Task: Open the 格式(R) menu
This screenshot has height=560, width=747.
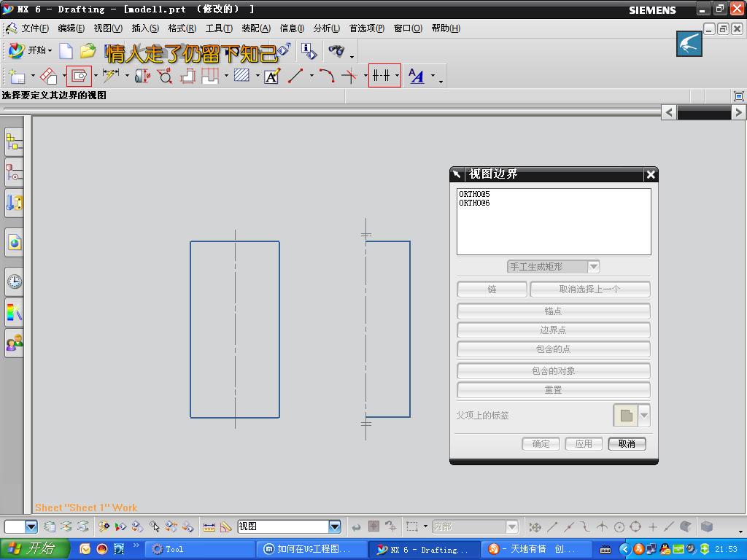Action: [x=182, y=28]
